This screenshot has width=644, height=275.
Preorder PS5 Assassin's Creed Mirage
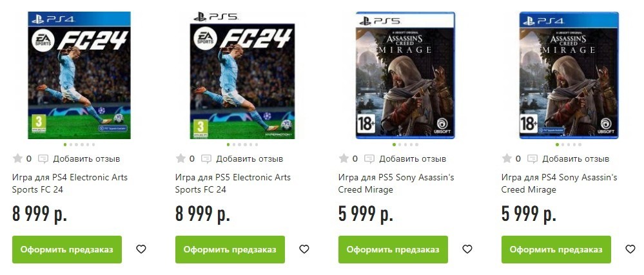click(393, 249)
